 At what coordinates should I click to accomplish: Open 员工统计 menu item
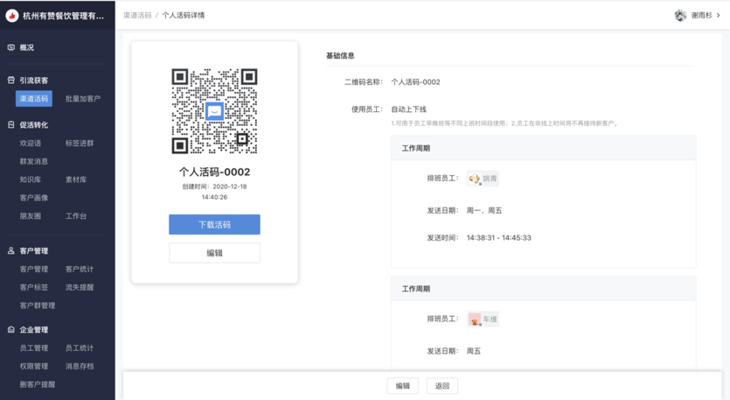coord(79,348)
